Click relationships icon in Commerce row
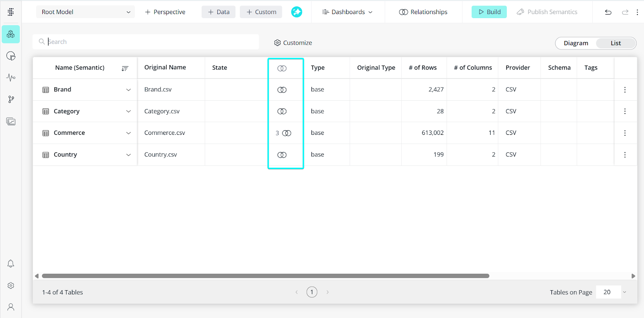The image size is (644, 318). pos(287,133)
